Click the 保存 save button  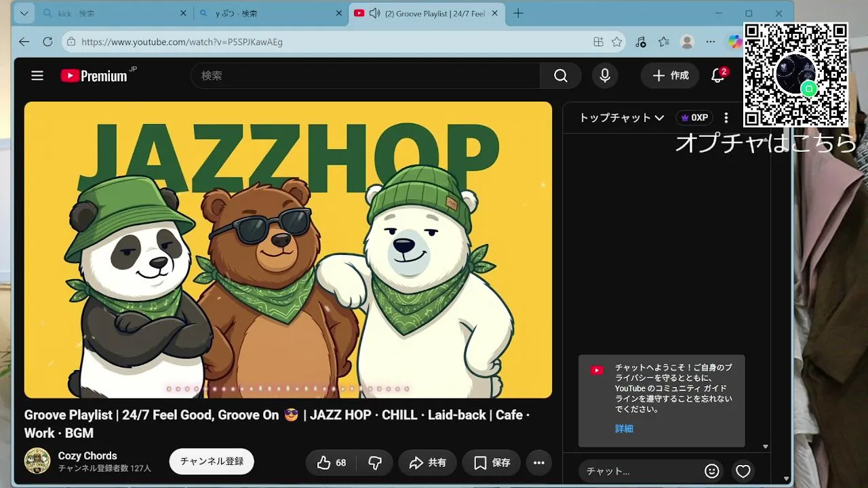(x=492, y=463)
